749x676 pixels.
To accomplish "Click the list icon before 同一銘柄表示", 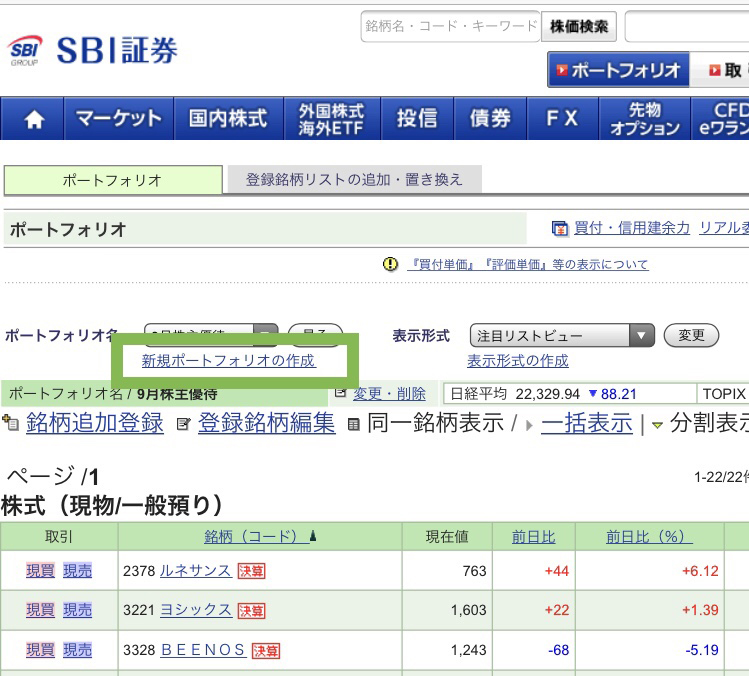I will [x=353, y=424].
